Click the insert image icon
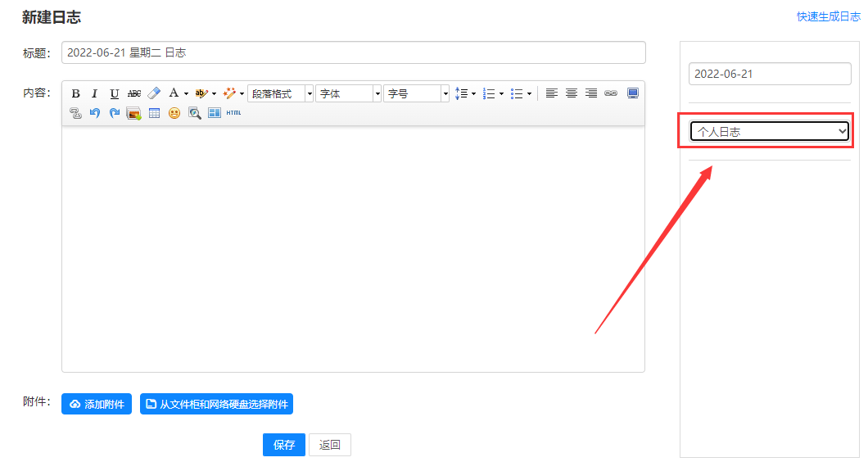This screenshot has width=868, height=462. click(x=133, y=113)
